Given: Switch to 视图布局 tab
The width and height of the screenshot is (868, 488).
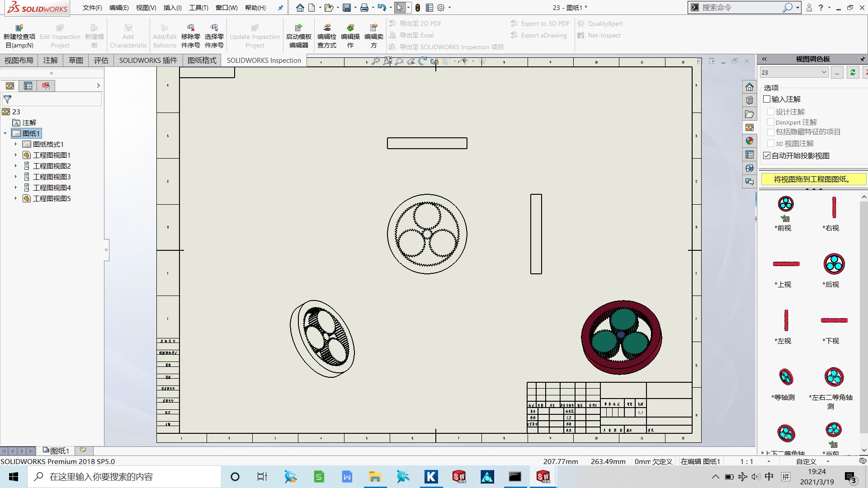Looking at the screenshot, I should [19, 60].
